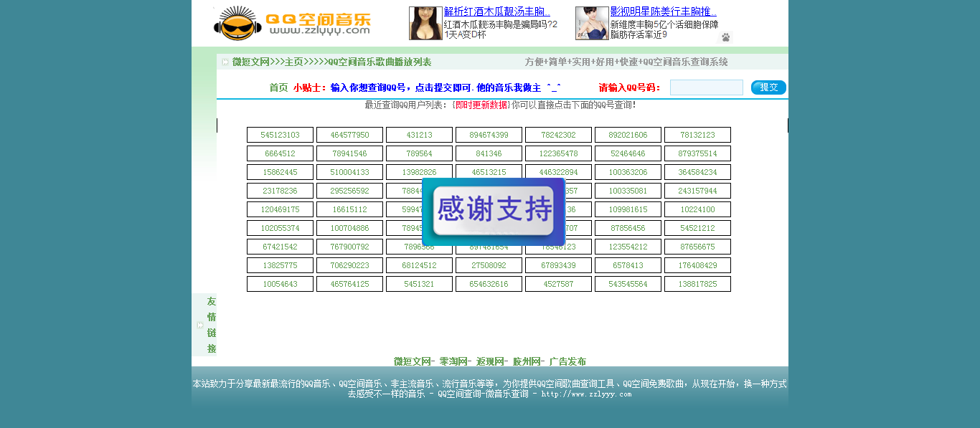
Task: Choose QQ number 67421542
Action: (280, 247)
